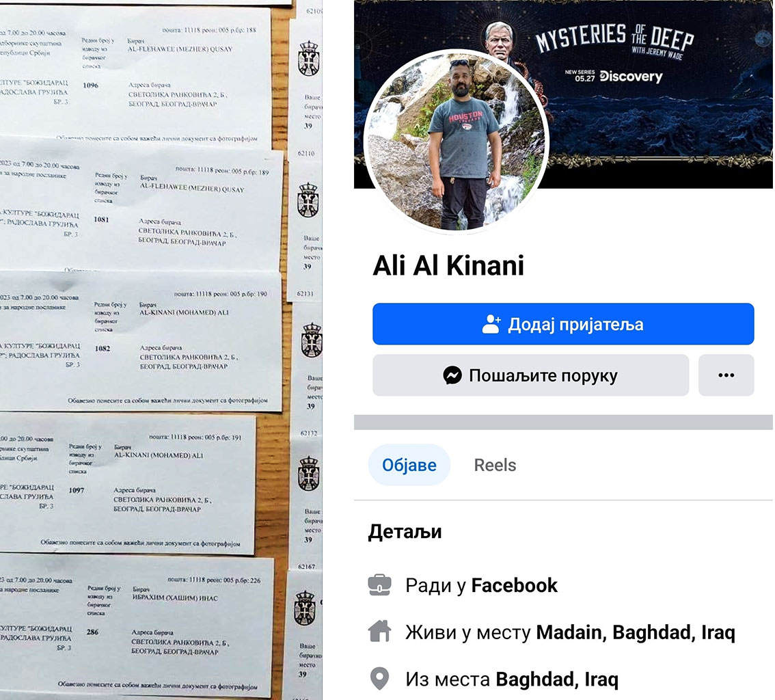Open the Baghdad, Iraq hometown link
Viewport: 775px width, 700px height.
557,679
